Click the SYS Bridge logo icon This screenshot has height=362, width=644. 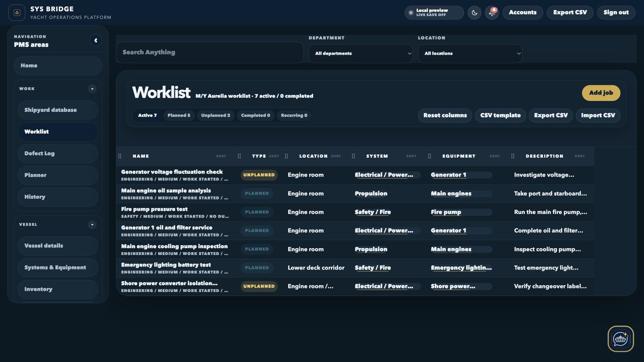tap(17, 12)
